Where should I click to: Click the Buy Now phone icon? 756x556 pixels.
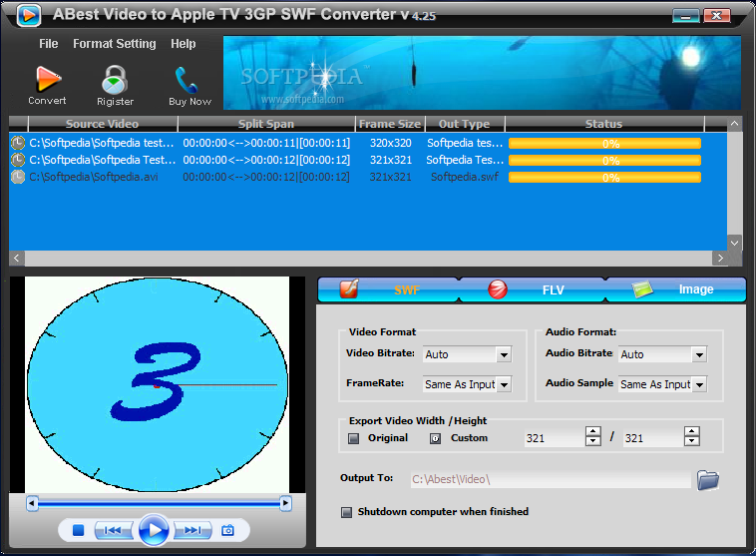pos(187,80)
